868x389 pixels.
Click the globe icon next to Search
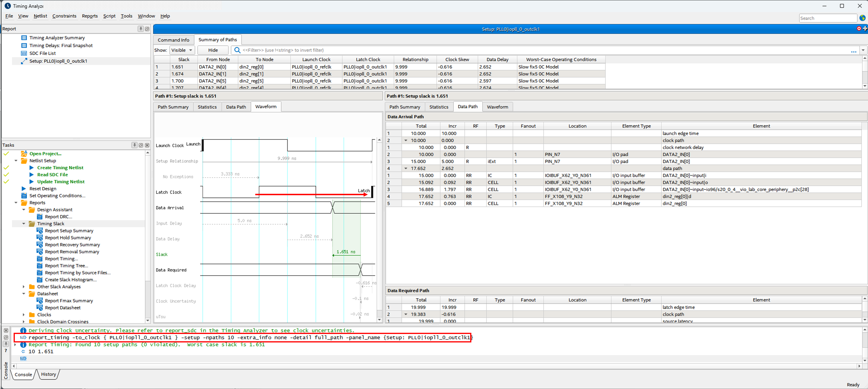pyautogui.click(x=863, y=18)
